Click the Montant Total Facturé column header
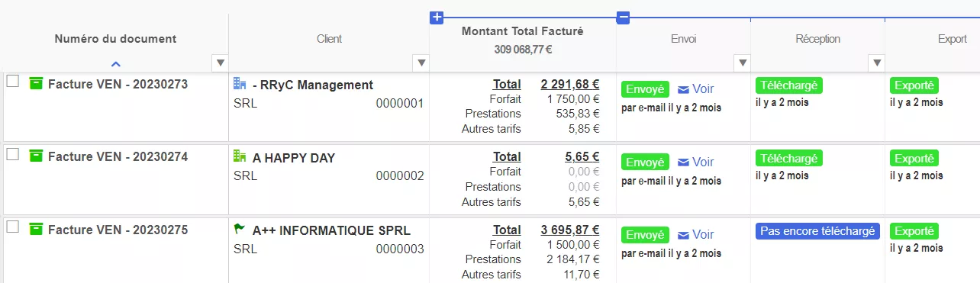Screen dimensions: 980x283 [x=523, y=31]
